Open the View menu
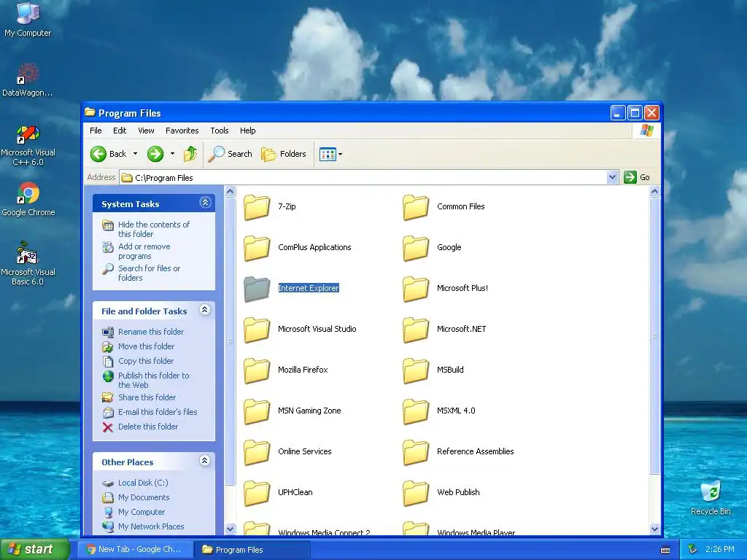The image size is (747, 560). tap(146, 131)
